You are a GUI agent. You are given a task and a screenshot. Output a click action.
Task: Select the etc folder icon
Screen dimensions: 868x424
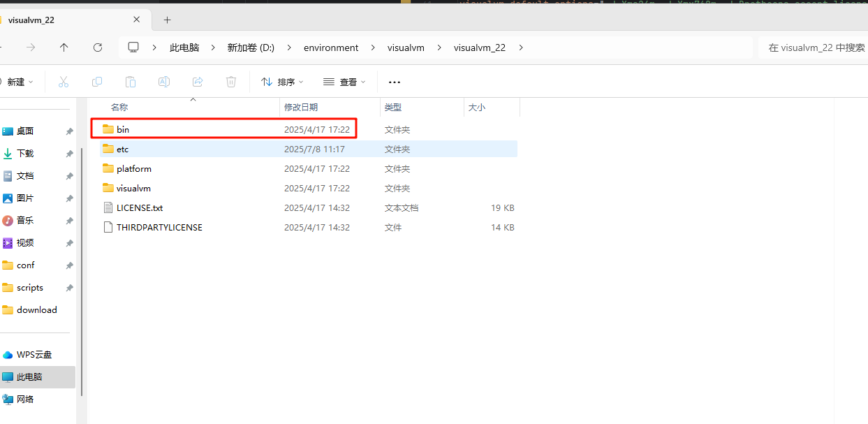click(x=108, y=149)
